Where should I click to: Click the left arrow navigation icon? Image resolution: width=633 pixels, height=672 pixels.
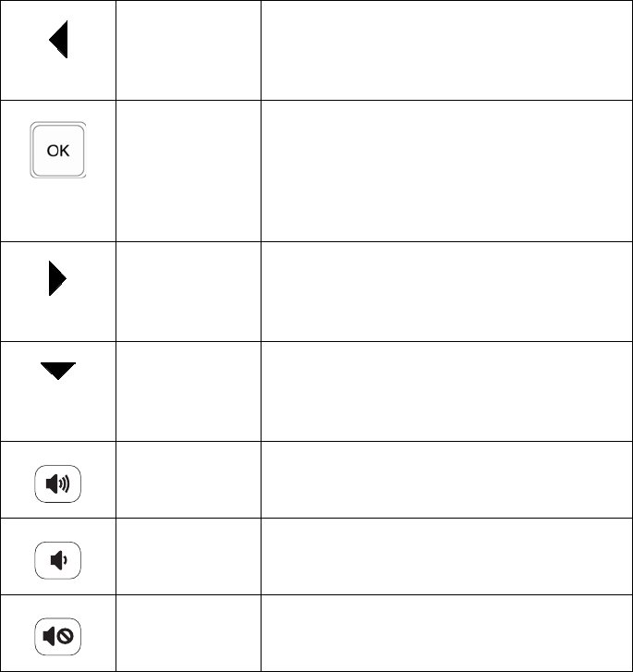(x=58, y=39)
